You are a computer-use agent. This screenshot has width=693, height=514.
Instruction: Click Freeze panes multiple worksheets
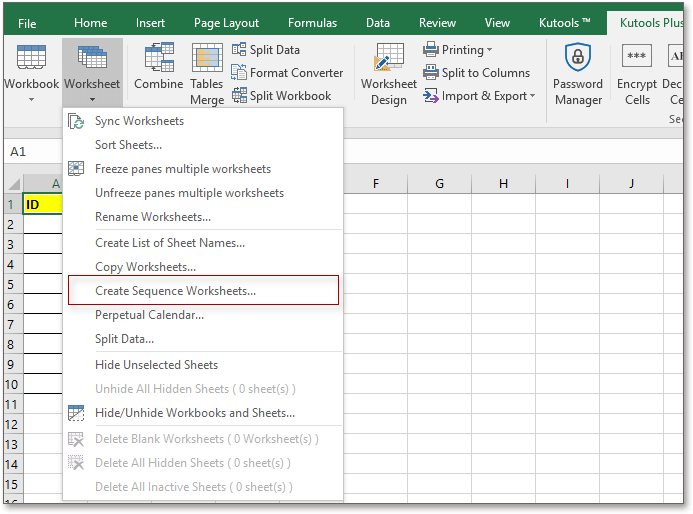click(182, 169)
